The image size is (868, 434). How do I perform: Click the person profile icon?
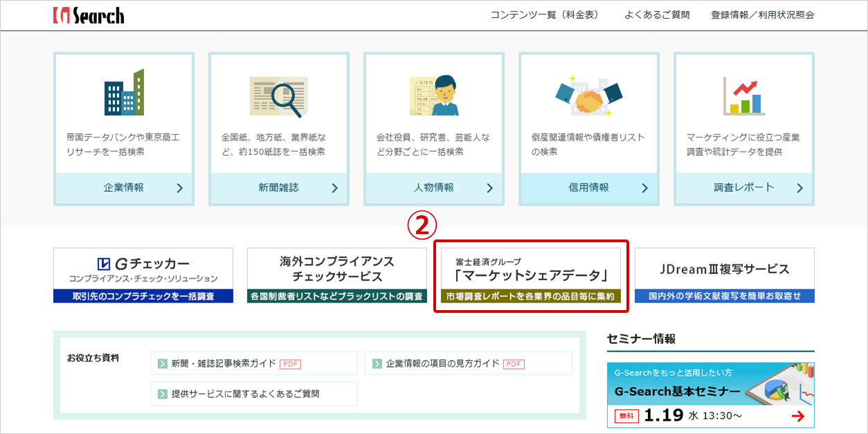434,95
